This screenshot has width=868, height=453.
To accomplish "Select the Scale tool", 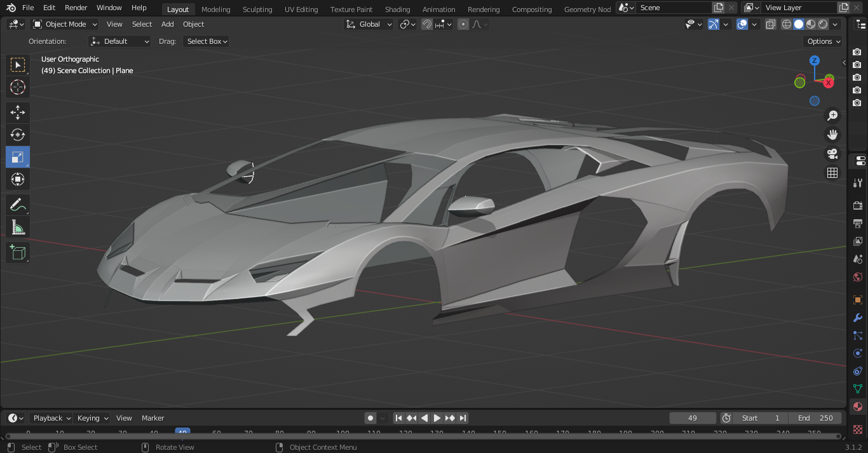I will (x=18, y=157).
